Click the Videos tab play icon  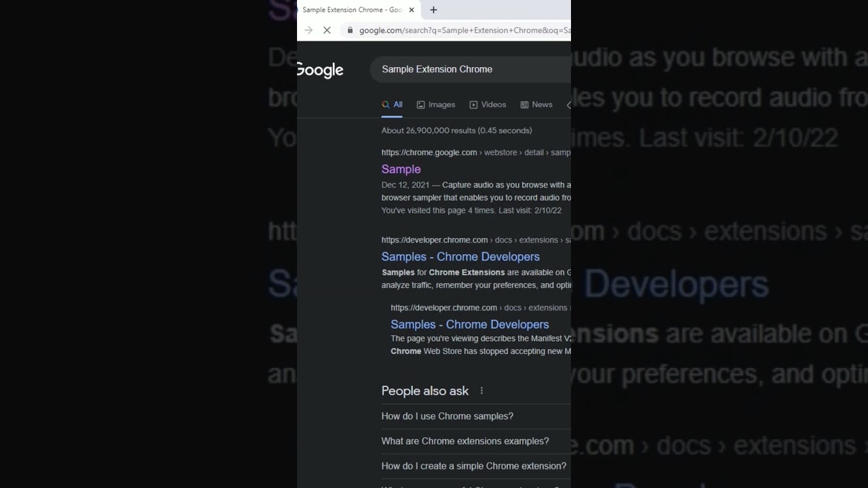pos(473,105)
